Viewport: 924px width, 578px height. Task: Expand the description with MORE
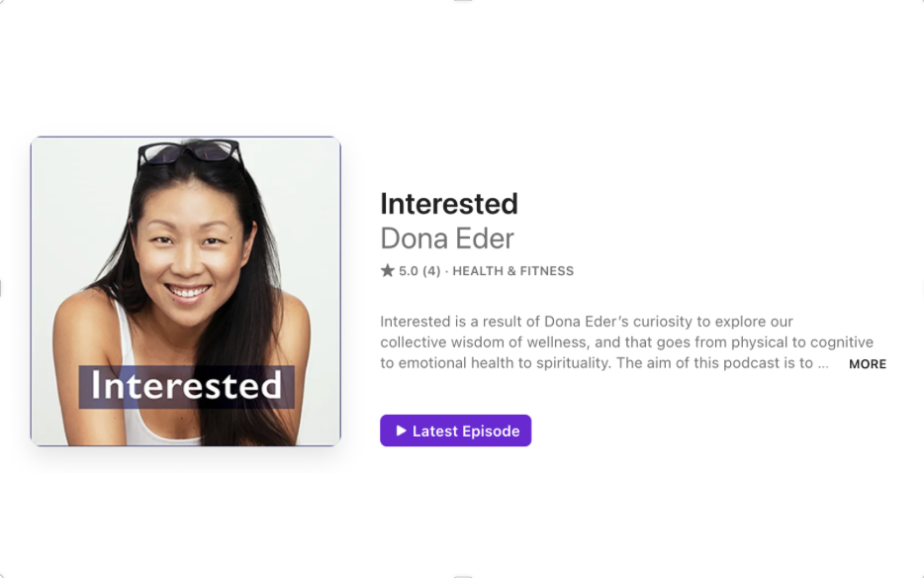[868, 364]
